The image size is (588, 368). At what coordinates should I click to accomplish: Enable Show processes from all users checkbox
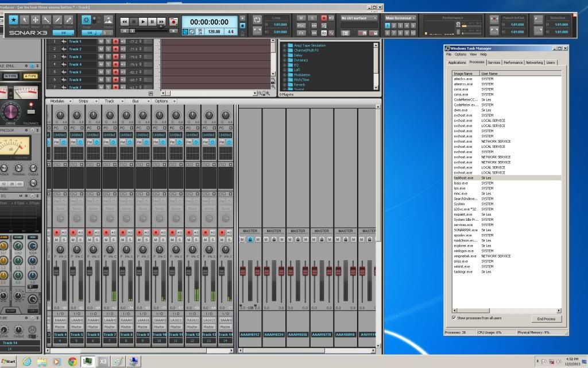(x=454, y=317)
